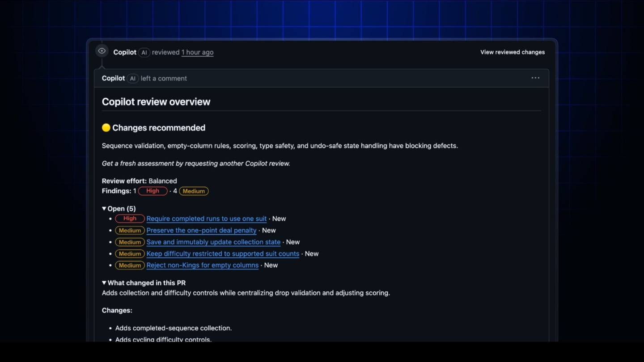The height and width of the screenshot is (362, 644).
Task: Click the 1 hour ago timestamp link
Action: [197, 52]
